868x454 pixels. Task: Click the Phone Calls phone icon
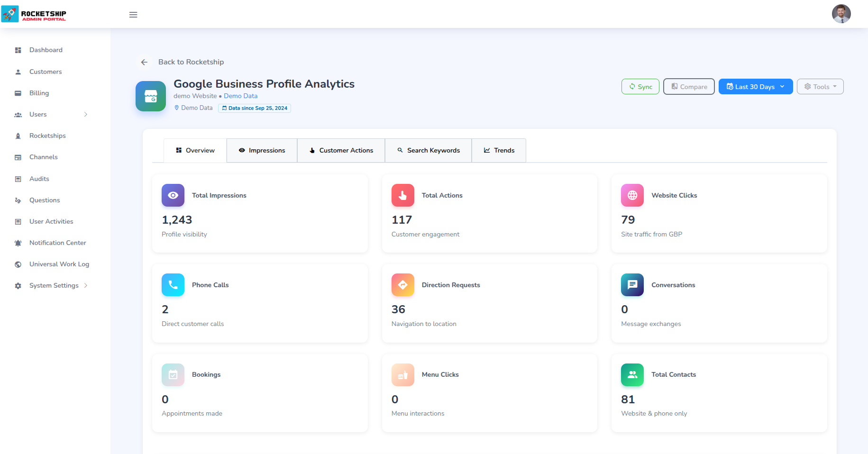tap(173, 285)
